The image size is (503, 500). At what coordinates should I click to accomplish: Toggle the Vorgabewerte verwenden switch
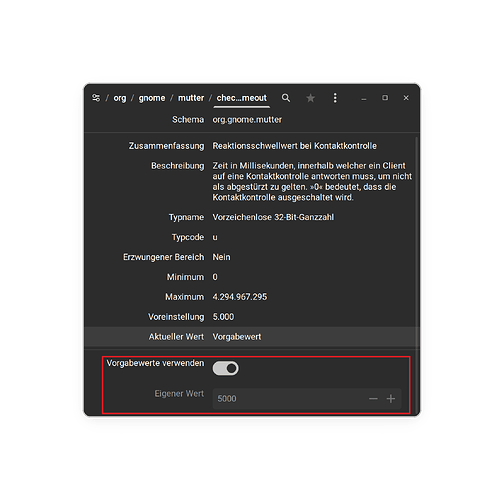pos(226,368)
